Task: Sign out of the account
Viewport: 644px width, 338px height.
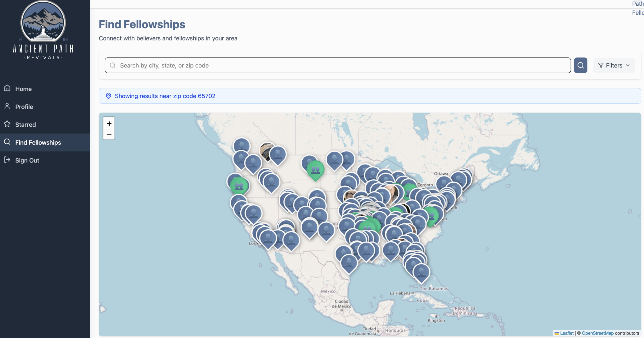Action: point(27,160)
